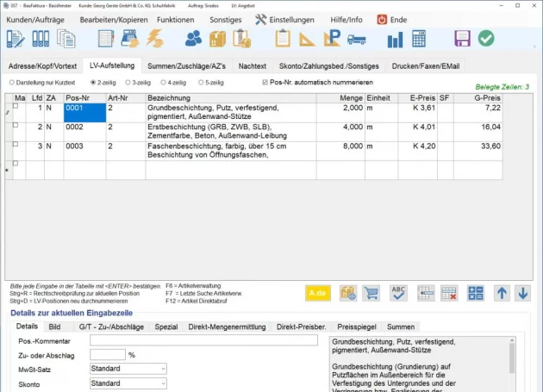Move position up with arrow icon
The height and width of the screenshot is (392, 543).
click(502, 293)
